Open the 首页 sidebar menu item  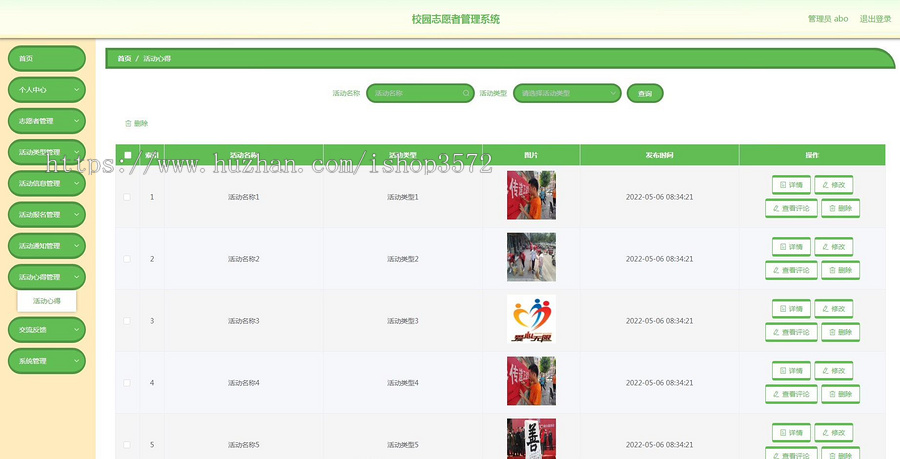(x=46, y=59)
